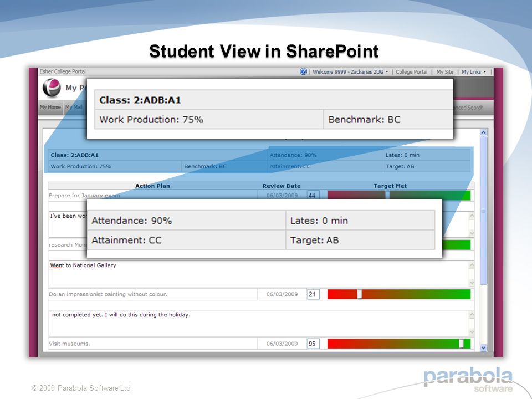Image resolution: width=532 pixels, height=399 pixels.
Task: Click the value box showing 95
Action: [313, 344]
